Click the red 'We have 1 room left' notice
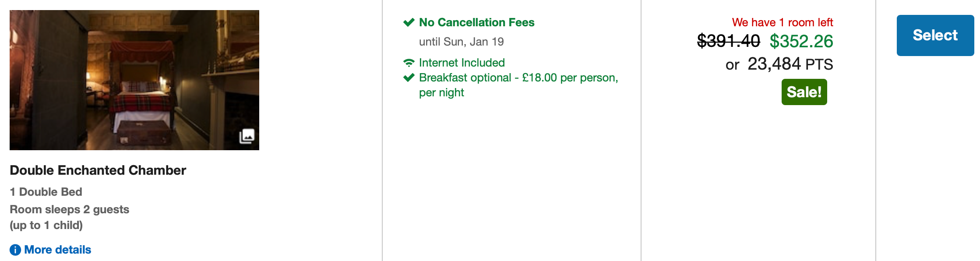This screenshot has height=261, width=980. point(782,22)
